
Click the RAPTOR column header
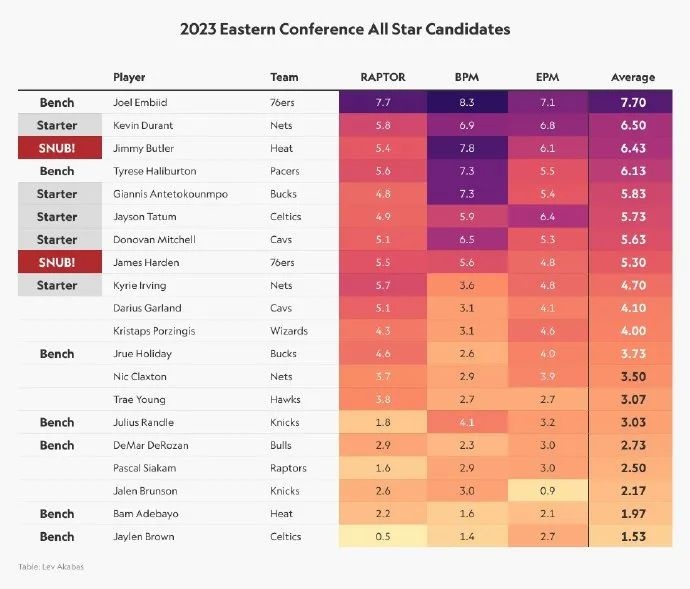pyautogui.click(x=383, y=77)
